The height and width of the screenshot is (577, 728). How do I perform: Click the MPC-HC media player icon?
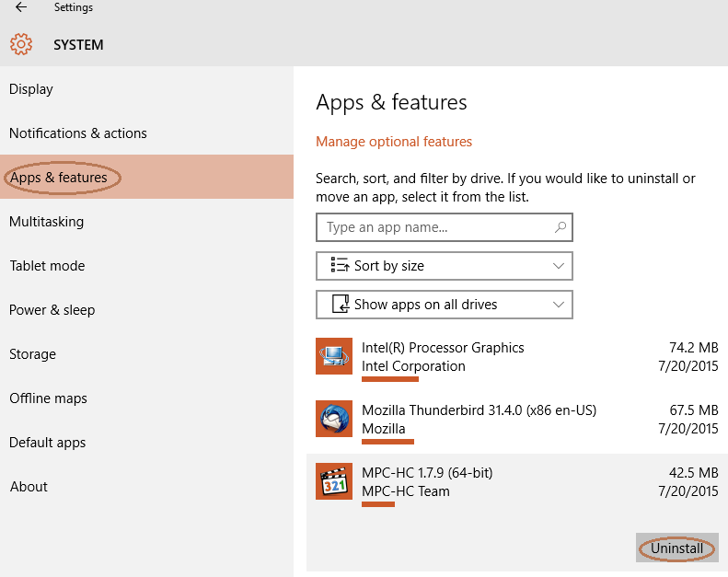point(333,481)
